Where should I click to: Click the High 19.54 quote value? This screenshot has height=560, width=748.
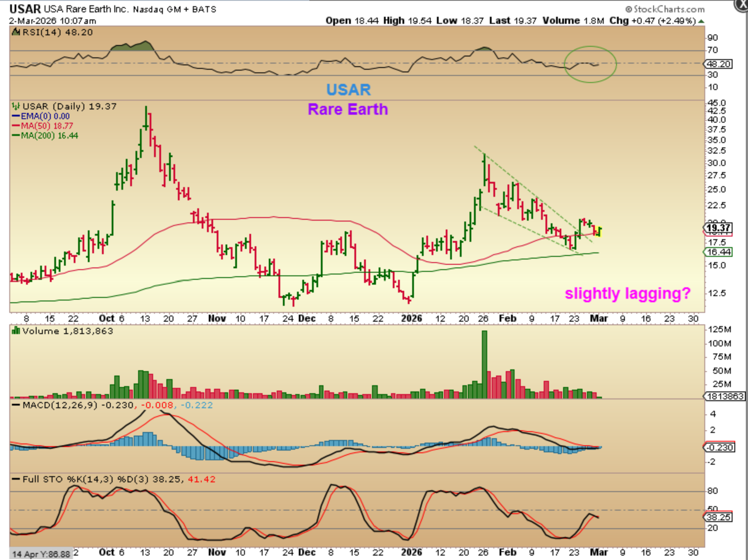407,21
